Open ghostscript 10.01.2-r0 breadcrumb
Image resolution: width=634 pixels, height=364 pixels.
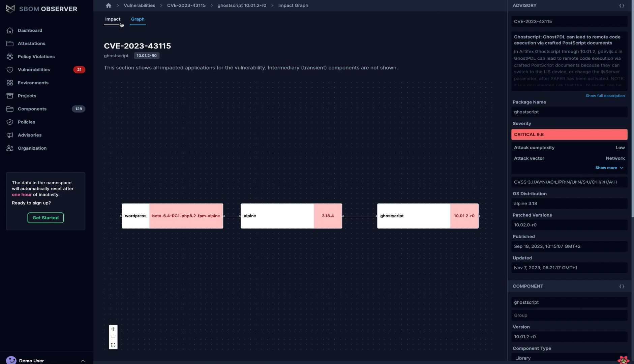pyautogui.click(x=242, y=5)
